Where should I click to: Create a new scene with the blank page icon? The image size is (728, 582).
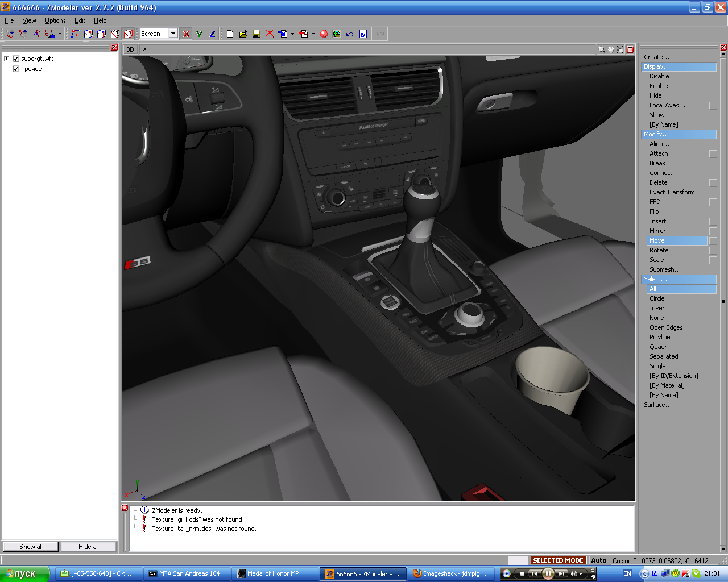[230, 34]
